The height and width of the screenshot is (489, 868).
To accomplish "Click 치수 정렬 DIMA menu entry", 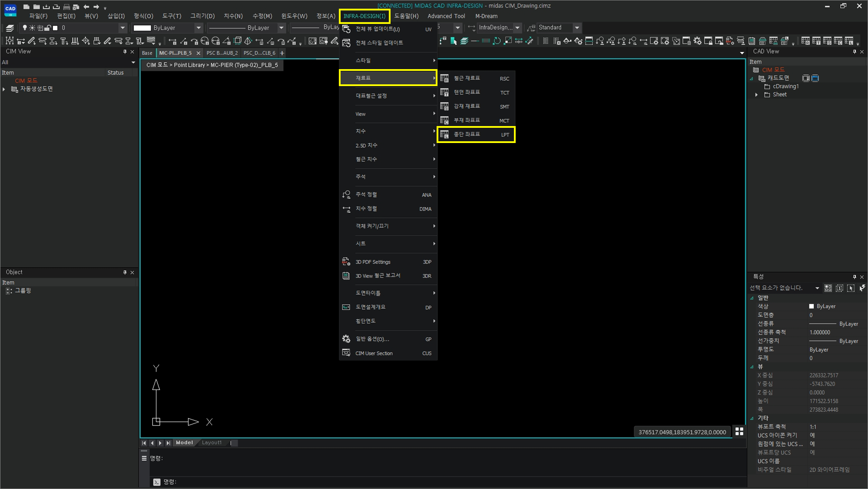I will (x=388, y=209).
